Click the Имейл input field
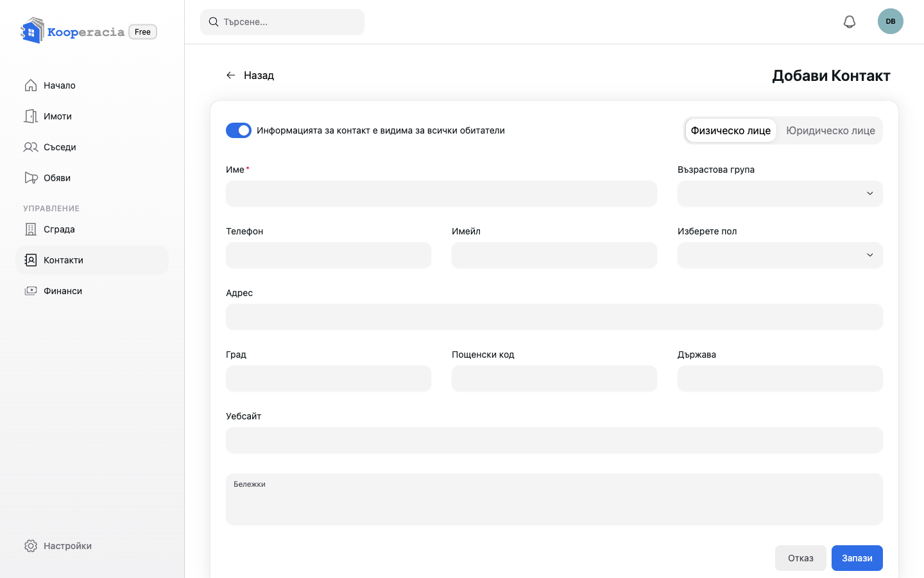This screenshot has width=924, height=578. pos(554,255)
